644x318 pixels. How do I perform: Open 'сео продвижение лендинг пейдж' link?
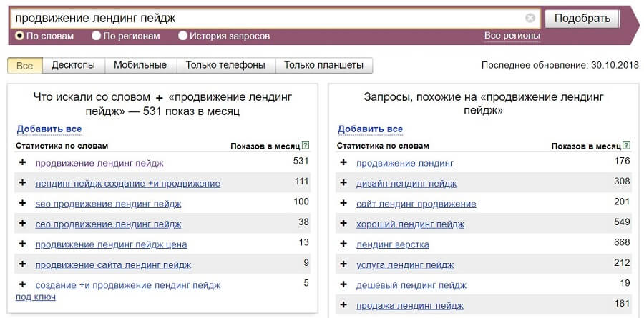tap(108, 224)
